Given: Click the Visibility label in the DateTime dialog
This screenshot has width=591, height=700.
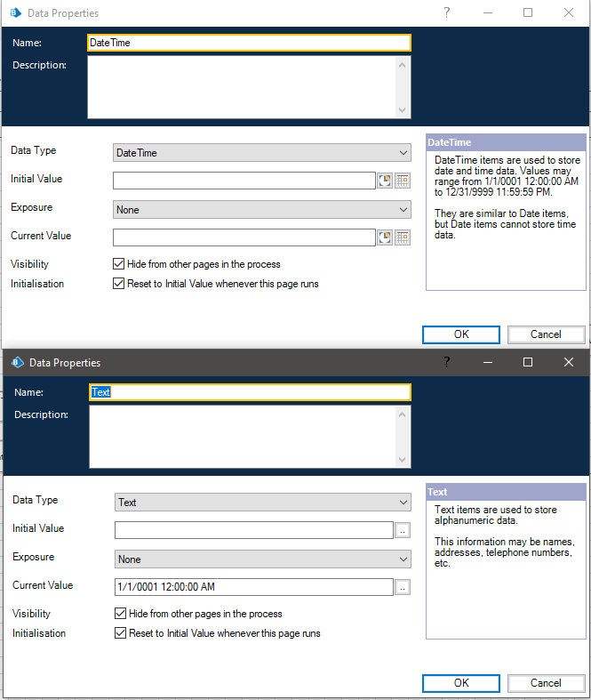Looking at the screenshot, I should pyautogui.click(x=29, y=264).
